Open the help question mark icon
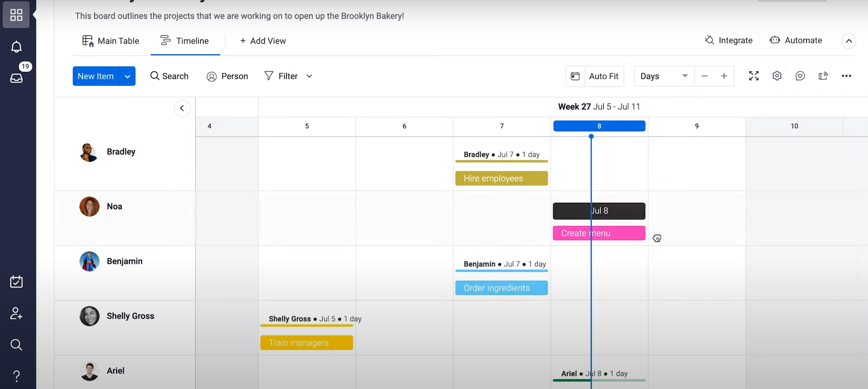This screenshot has width=868, height=389. (x=16, y=376)
